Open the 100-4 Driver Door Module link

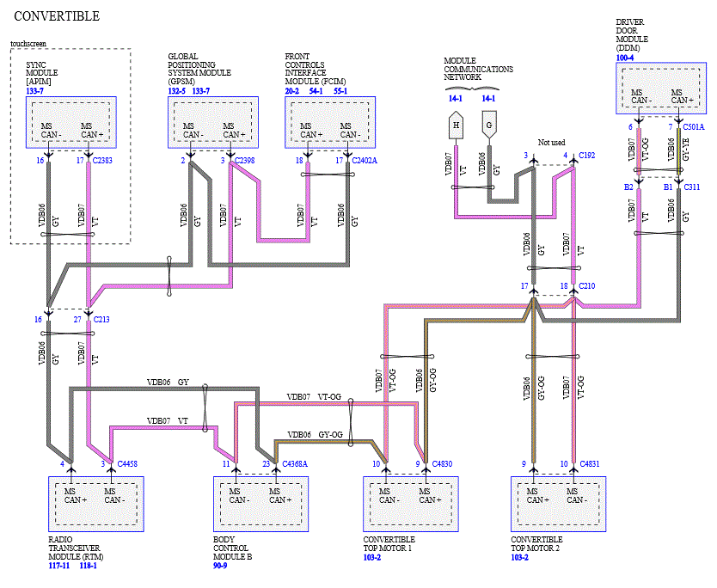[625, 58]
